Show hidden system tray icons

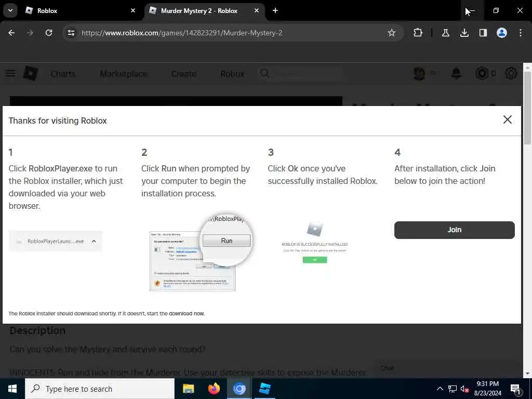coord(440,389)
